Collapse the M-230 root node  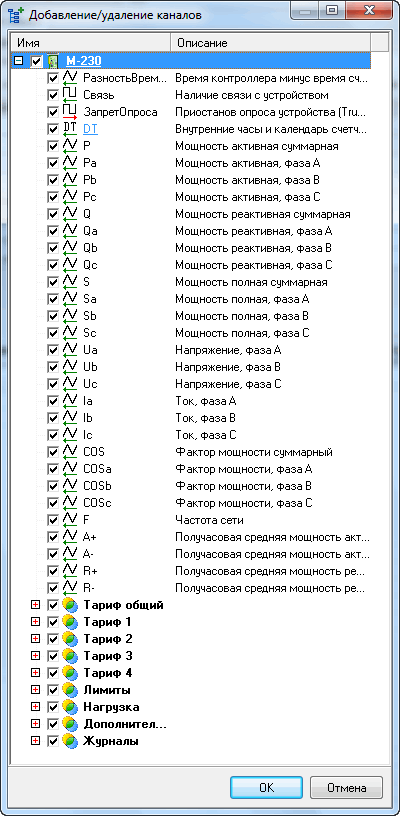click(19, 61)
